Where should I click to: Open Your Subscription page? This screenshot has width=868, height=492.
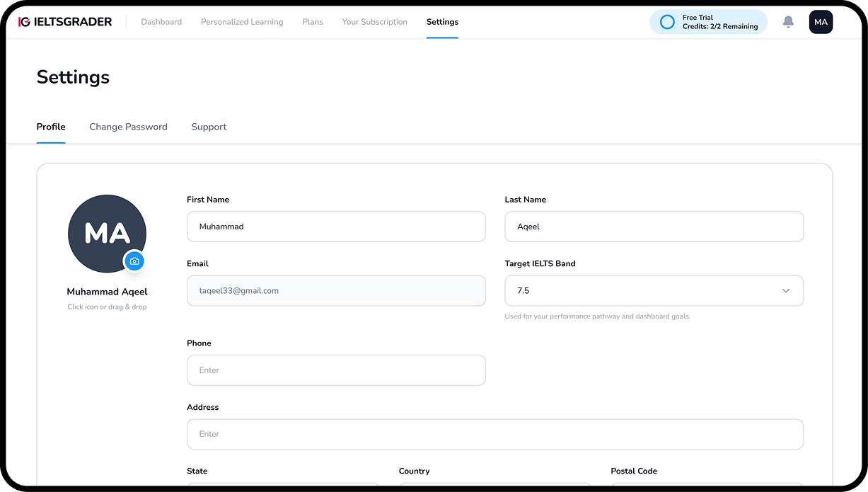pyautogui.click(x=374, y=22)
